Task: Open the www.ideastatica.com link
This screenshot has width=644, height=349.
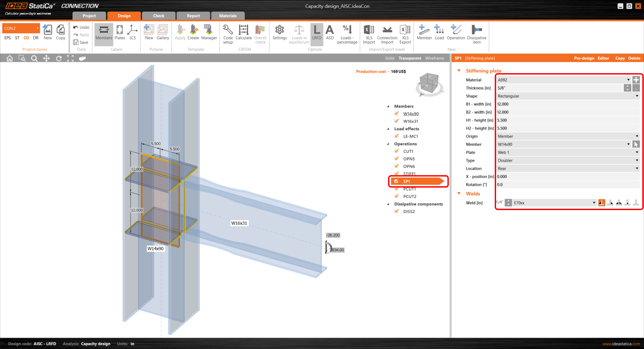Action: tap(621, 344)
